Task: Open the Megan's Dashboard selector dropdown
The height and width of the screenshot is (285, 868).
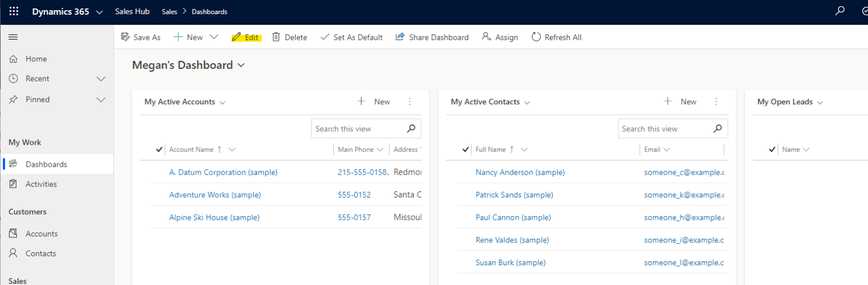Action: point(241,66)
